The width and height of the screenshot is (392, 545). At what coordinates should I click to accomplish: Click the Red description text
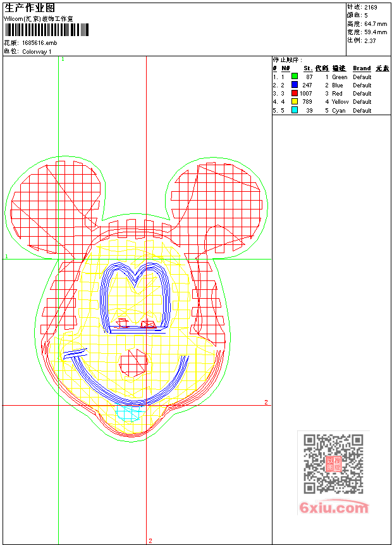(x=337, y=94)
